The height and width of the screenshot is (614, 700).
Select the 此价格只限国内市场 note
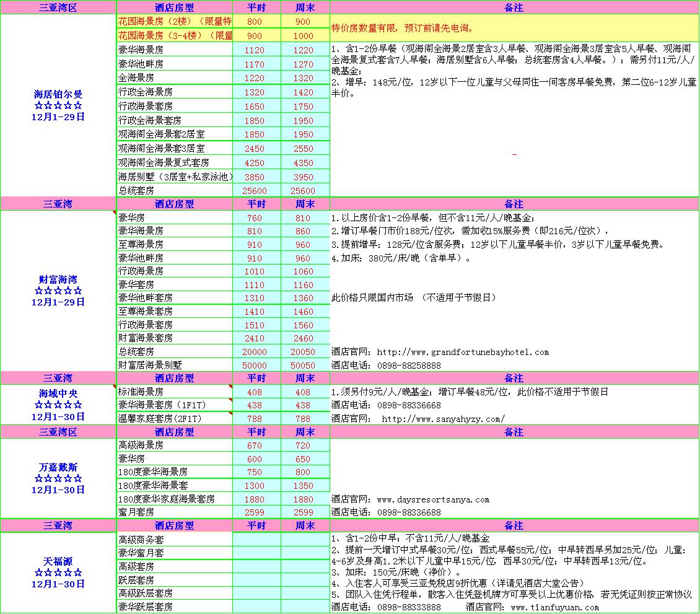[x=414, y=298]
